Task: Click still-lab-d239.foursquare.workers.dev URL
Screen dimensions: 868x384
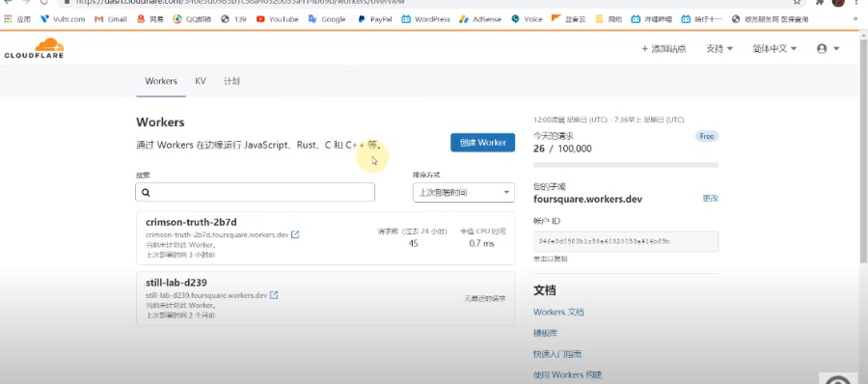Action: tap(206, 295)
